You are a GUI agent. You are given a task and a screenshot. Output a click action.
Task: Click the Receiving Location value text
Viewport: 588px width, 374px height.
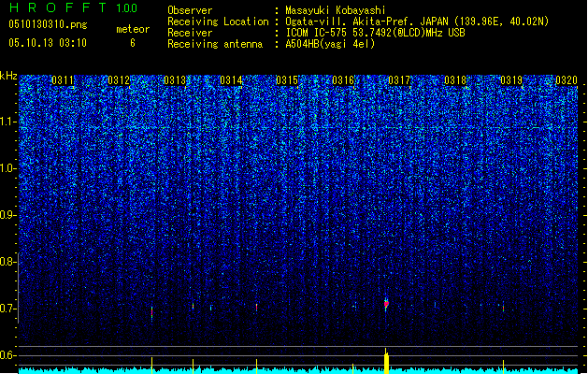click(417, 22)
